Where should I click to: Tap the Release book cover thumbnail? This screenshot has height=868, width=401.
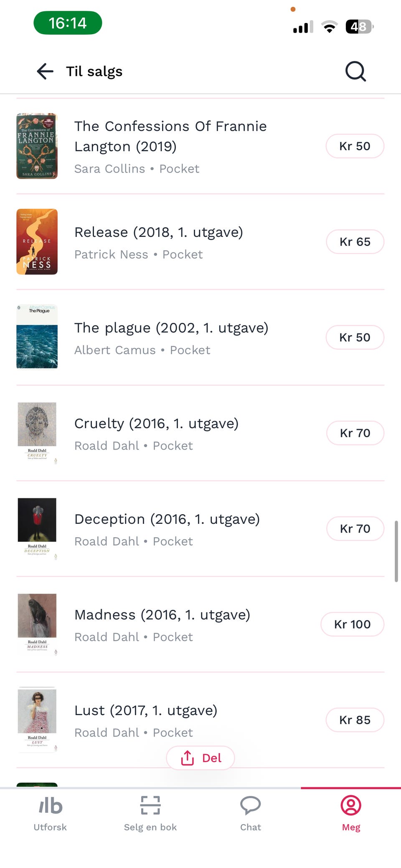click(37, 241)
